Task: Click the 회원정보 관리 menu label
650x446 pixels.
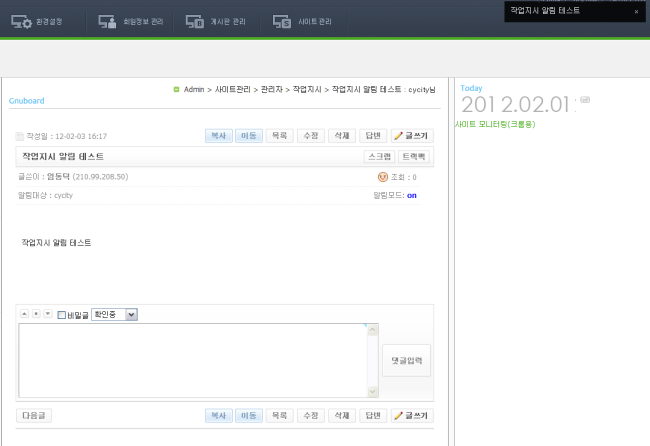Action: [143, 22]
